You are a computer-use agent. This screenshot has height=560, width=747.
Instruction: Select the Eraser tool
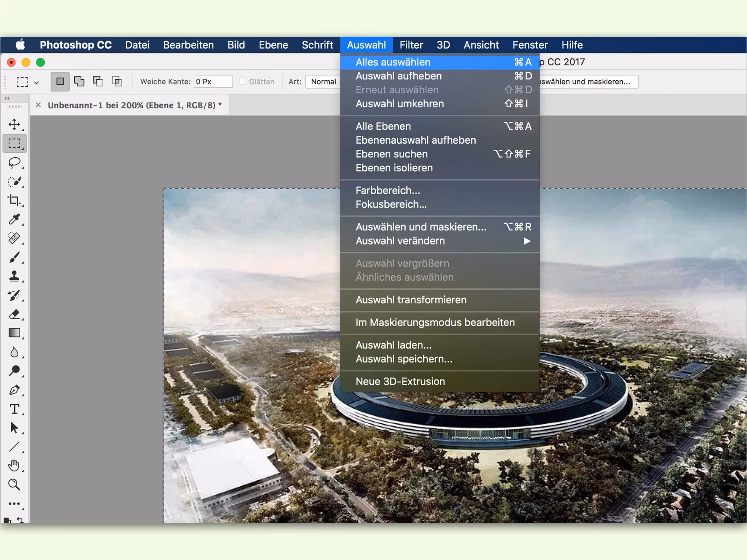(14, 314)
